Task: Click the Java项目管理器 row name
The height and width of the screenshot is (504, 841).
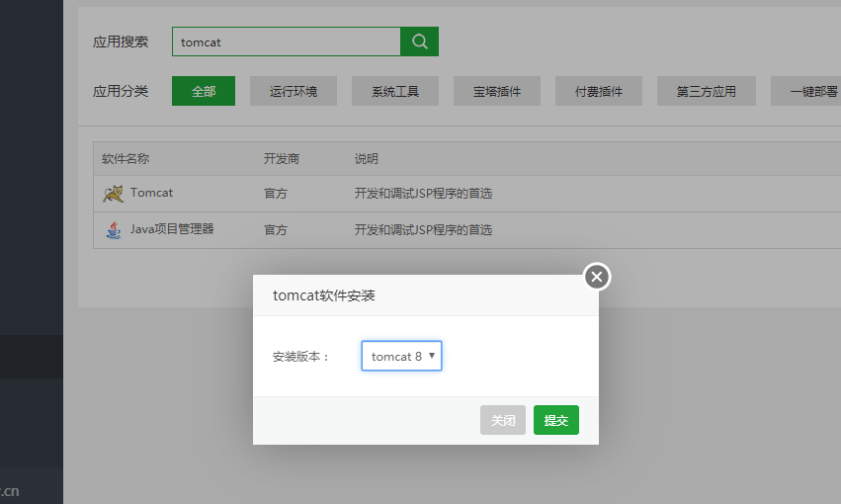Action: (172, 229)
